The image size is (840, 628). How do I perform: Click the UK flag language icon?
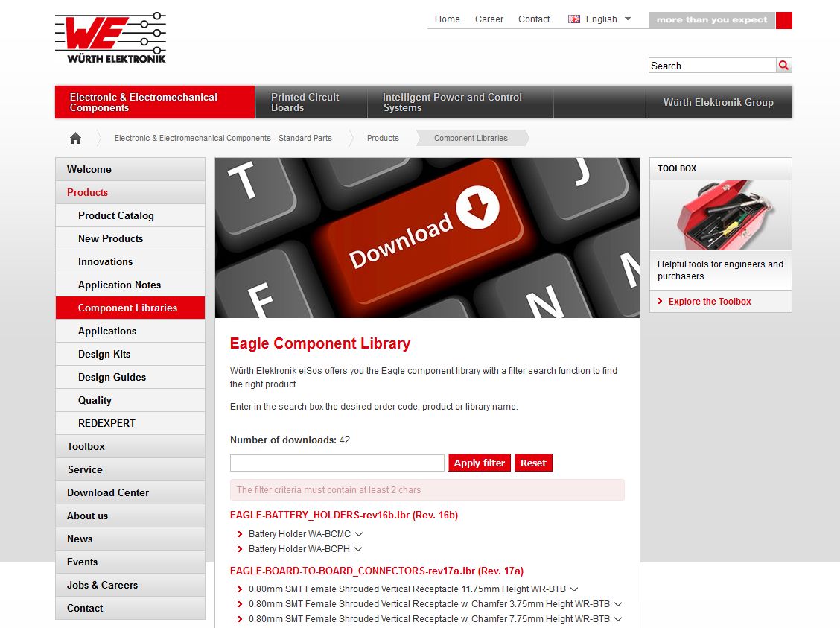tap(573, 19)
